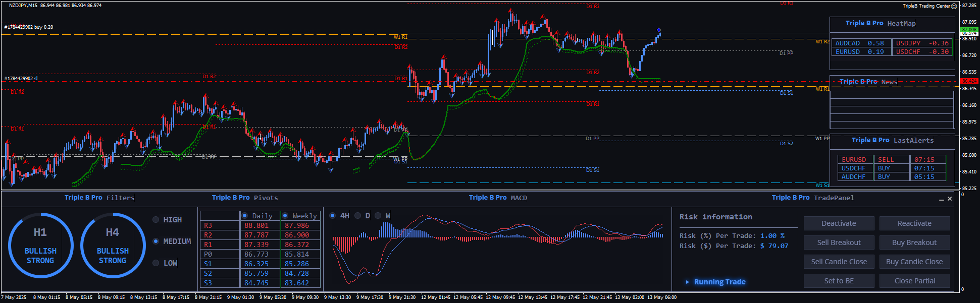Switch MACD timeframe to W
The width and height of the screenshot is (980, 303).
[x=378, y=216]
